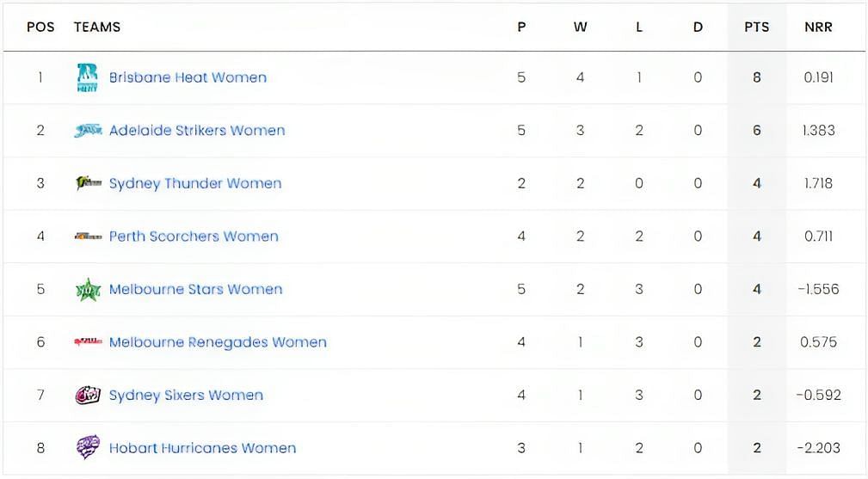868x479 pixels.
Task: Click the Sydney Sixers Women team logo
Action: pyautogui.click(x=88, y=395)
